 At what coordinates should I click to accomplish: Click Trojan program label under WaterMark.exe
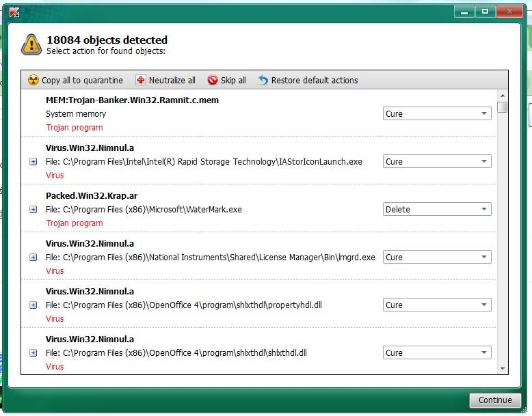[x=75, y=223]
